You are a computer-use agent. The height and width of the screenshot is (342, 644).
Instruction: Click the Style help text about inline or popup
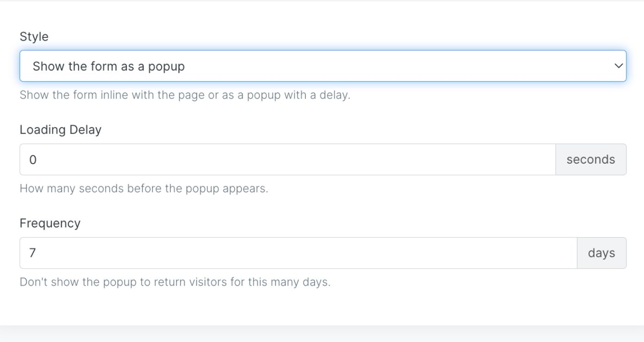(185, 96)
